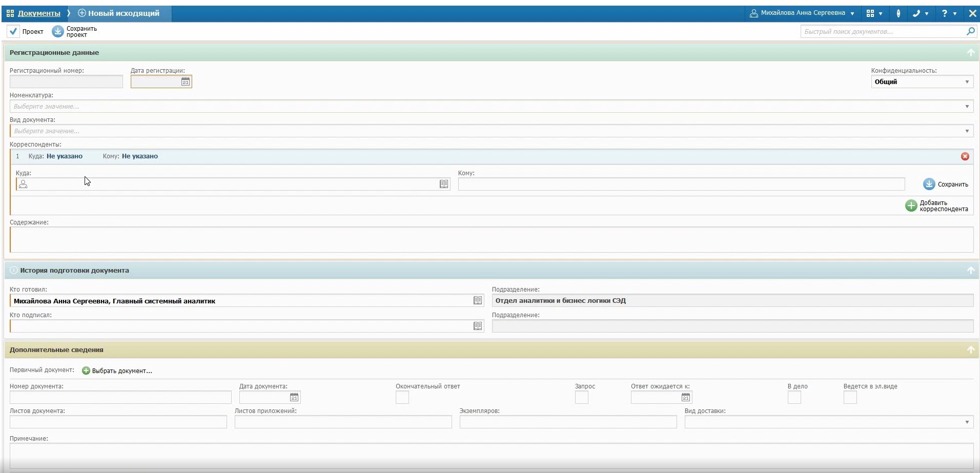This screenshot has height=473, width=980.
Task: Click the magnifier search icon
Action: click(x=970, y=31)
